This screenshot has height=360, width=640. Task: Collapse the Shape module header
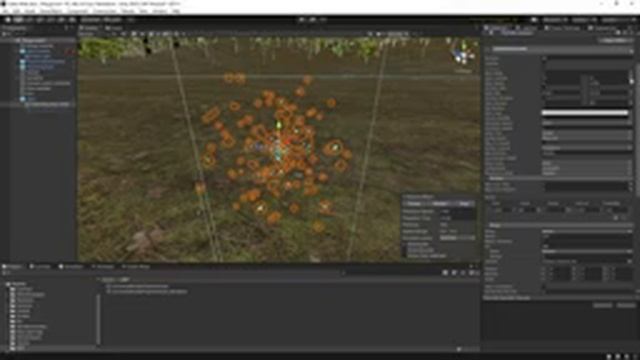click(x=559, y=225)
